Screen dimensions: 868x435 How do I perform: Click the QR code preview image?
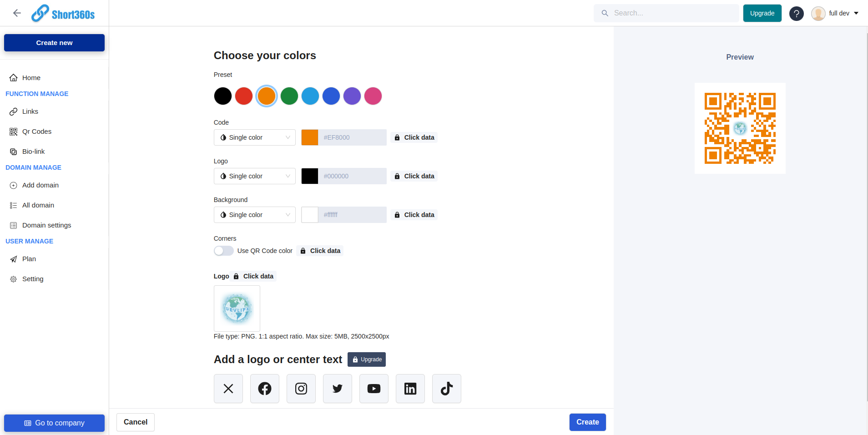[x=740, y=128]
